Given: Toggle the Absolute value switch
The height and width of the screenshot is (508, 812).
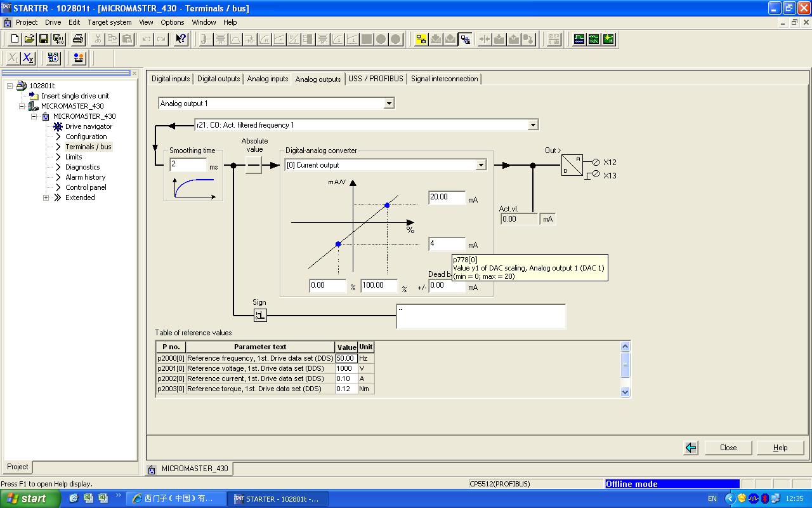Looking at the screenshot, I should coord(254,166).
